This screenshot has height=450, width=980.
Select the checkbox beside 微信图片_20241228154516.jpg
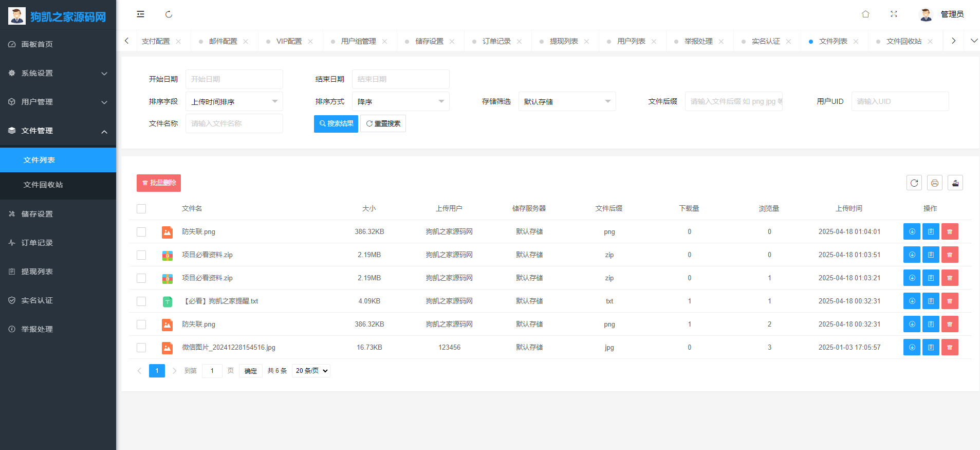click(141, 348)
